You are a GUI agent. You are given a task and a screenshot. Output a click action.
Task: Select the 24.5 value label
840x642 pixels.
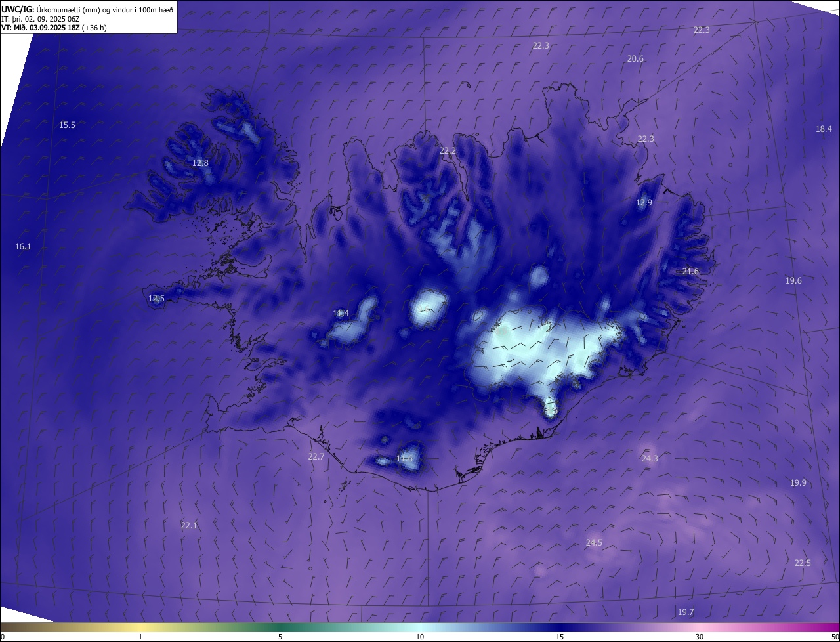594,543
